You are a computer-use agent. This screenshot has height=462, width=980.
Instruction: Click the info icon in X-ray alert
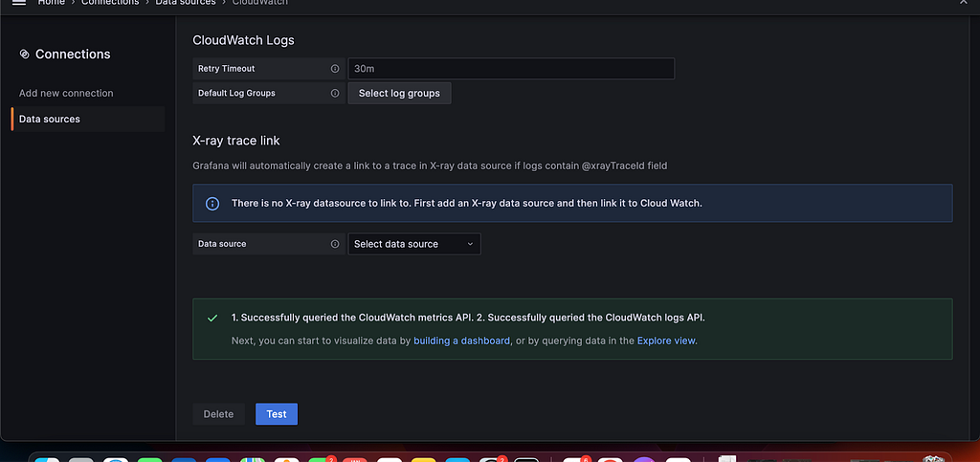point(212,204)
